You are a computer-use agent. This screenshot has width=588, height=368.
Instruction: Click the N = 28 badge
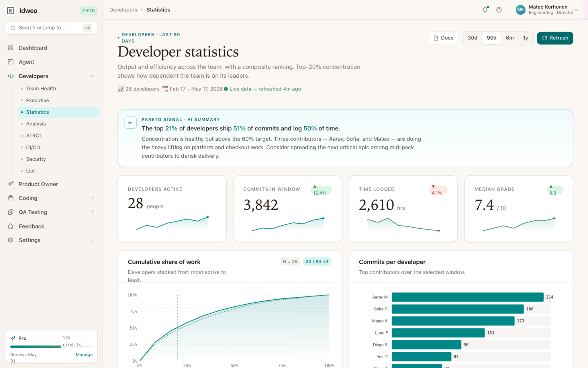pyautogui.click(x=290, y=262)
